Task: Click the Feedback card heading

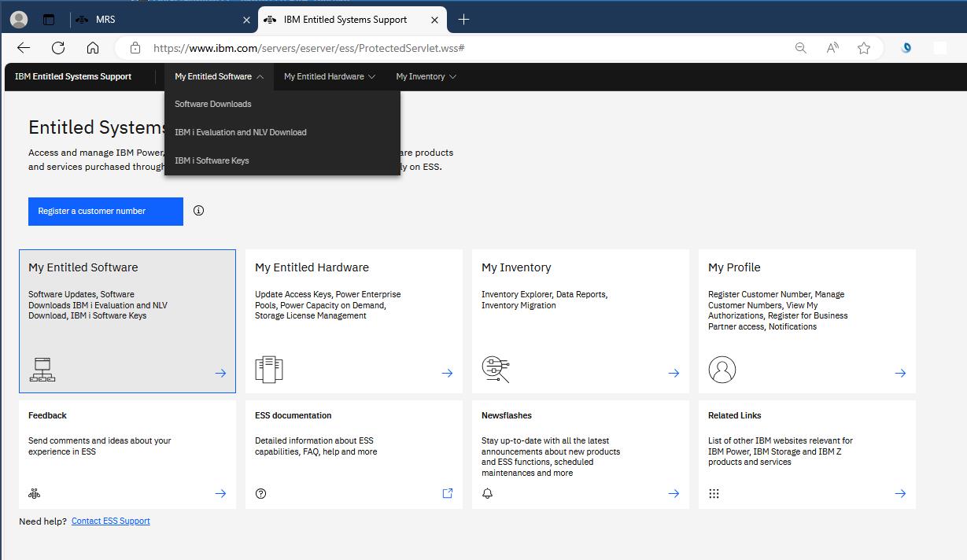Action: (47, 415)
